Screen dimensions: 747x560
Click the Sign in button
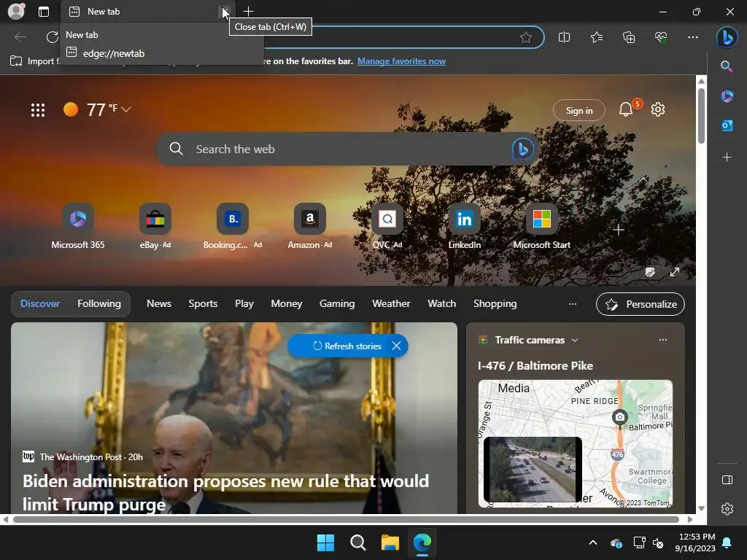578,111
